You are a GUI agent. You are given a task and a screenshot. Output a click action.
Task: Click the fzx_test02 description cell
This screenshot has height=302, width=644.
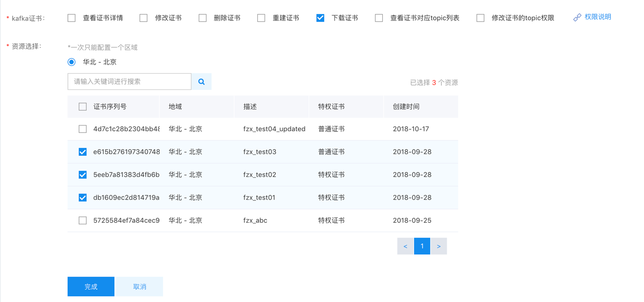tap(260, 174)
